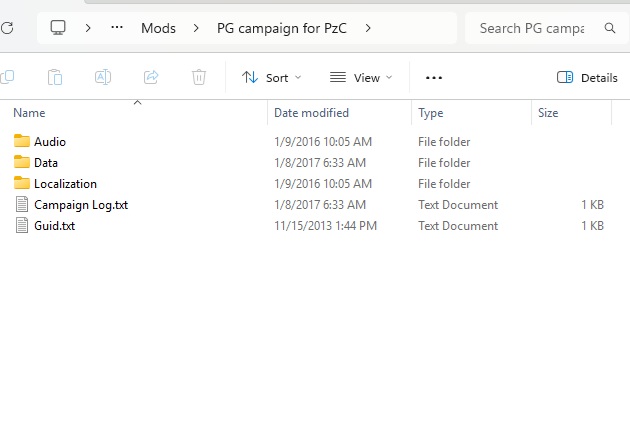Click the Delete trash can icon

coord(199,77)
